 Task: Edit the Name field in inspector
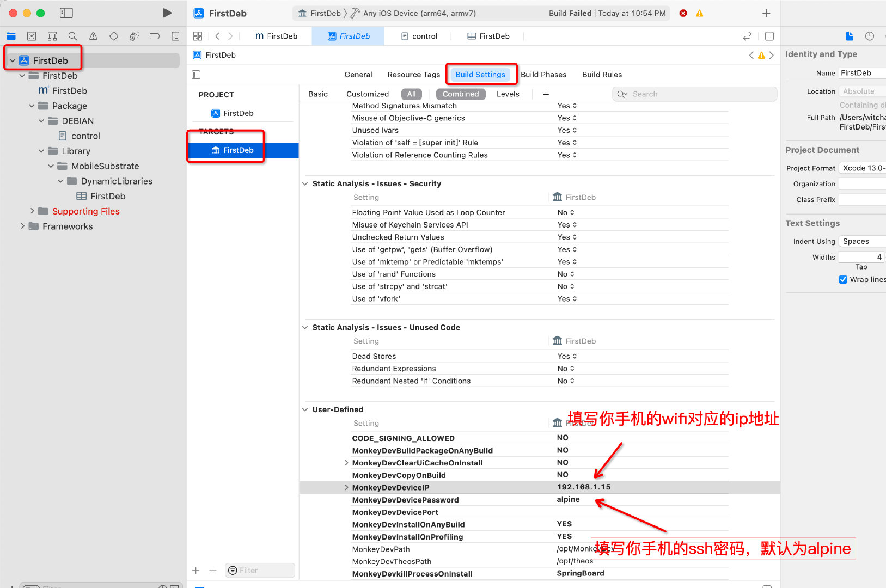[x=861, y=73]
